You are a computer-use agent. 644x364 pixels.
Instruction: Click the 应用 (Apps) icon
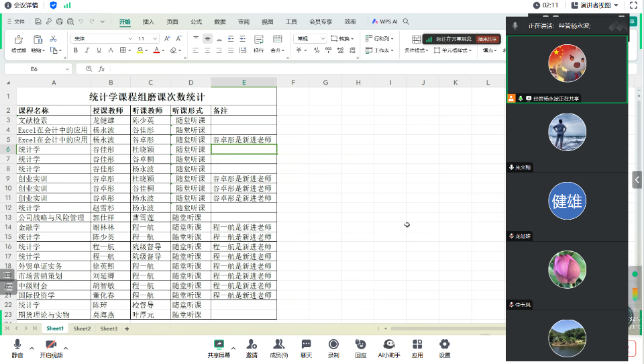417,347
